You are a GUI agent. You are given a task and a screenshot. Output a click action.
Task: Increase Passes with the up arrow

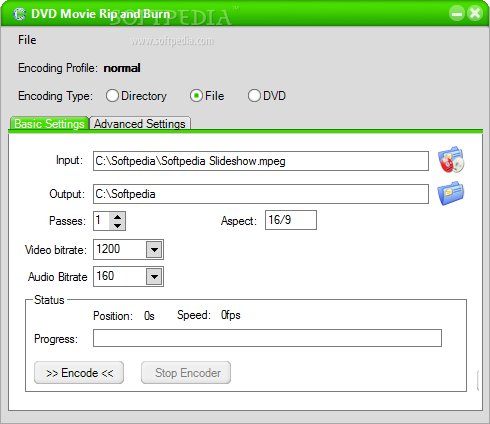[x=117, y=217]
